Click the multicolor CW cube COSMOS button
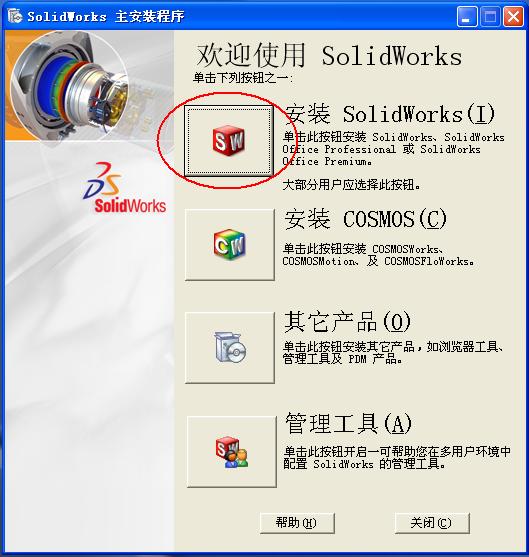Image resolution: width=529 pixels, height=557 pixels. [x=230, y=244]
